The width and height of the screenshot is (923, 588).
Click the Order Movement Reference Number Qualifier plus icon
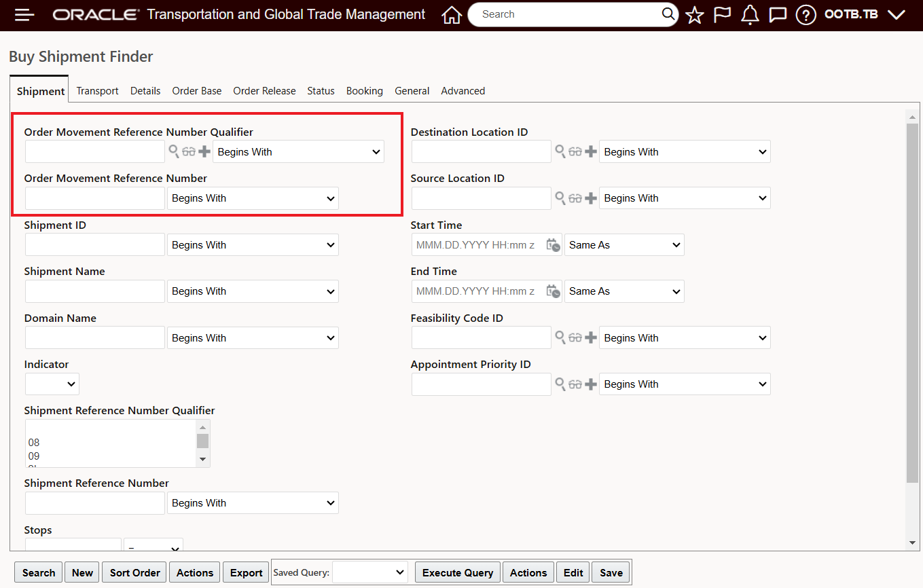click(204, 152)
